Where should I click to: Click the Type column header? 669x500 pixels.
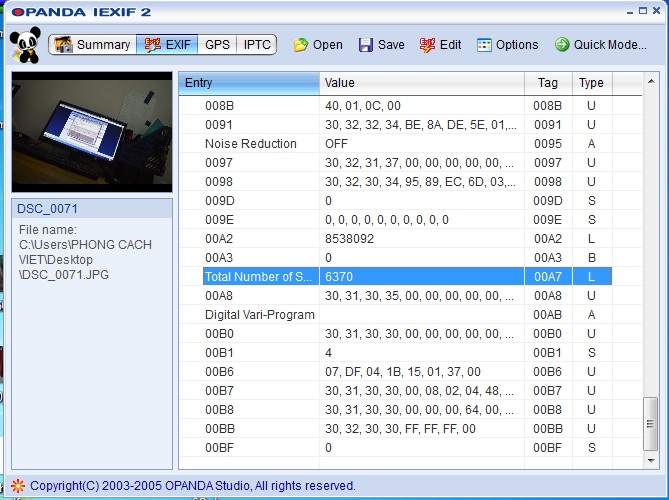pos(592,83)
